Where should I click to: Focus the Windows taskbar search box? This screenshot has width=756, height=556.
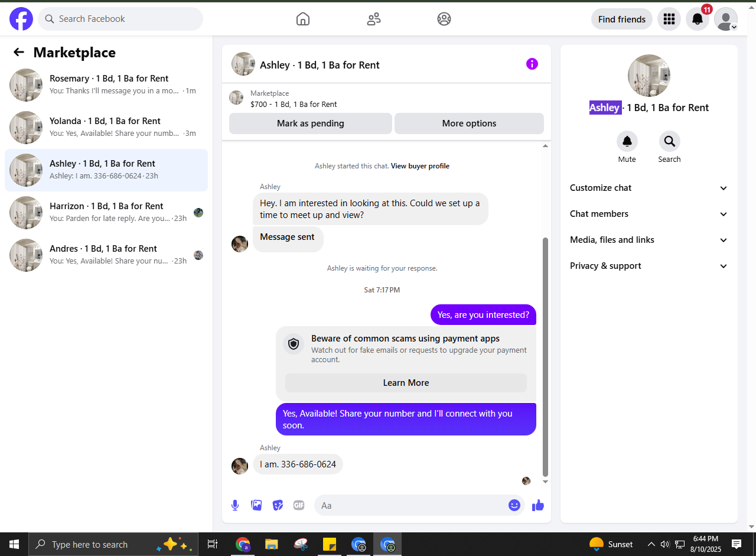112,544
